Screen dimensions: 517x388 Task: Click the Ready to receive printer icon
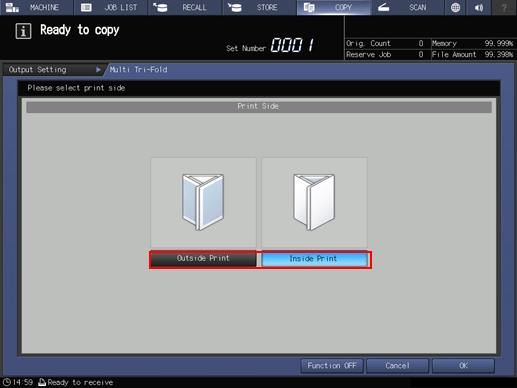click(42, 382)
